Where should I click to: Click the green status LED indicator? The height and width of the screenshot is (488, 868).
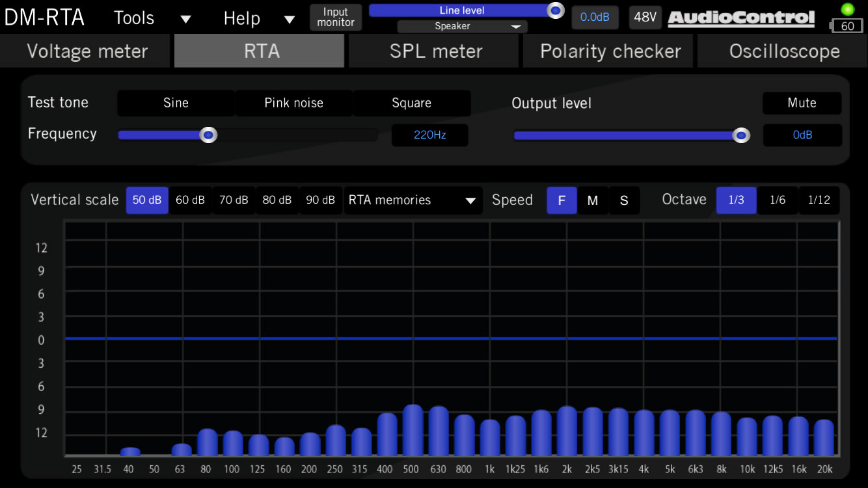click(847, 9)
